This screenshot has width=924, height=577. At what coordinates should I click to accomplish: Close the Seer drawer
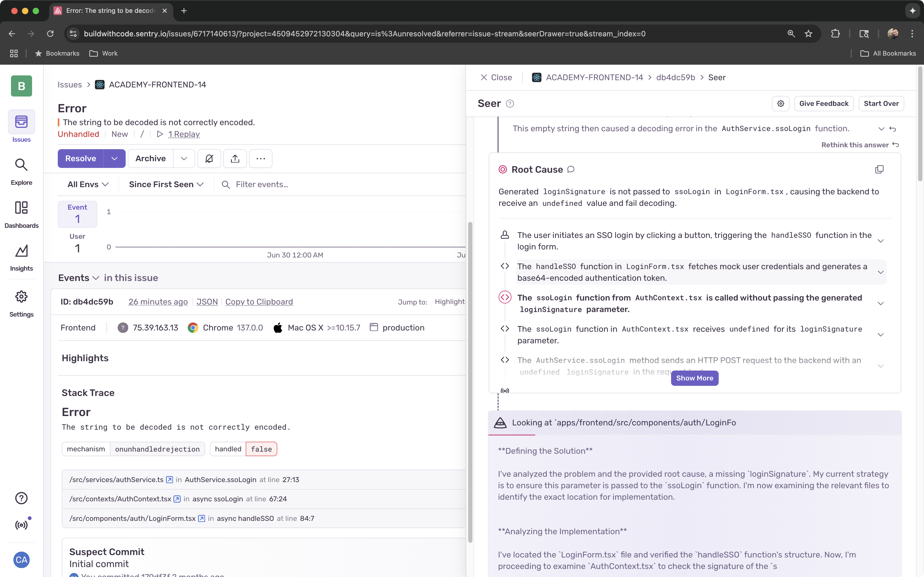pos(496,77)
